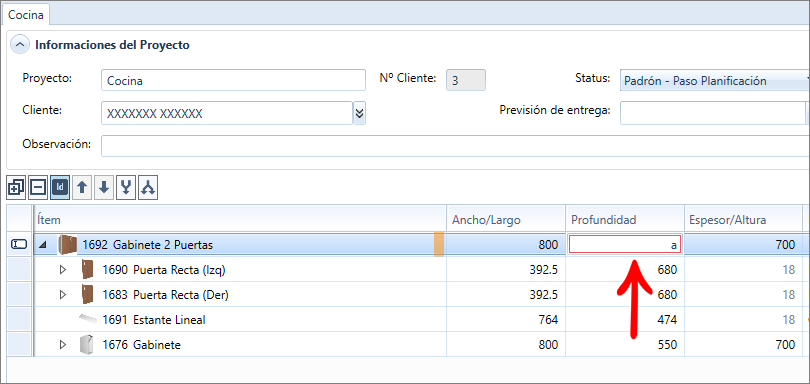Viewport: 810px width, 384px height.
Task: Select the Cocina tab
Action: click(26, 14)
